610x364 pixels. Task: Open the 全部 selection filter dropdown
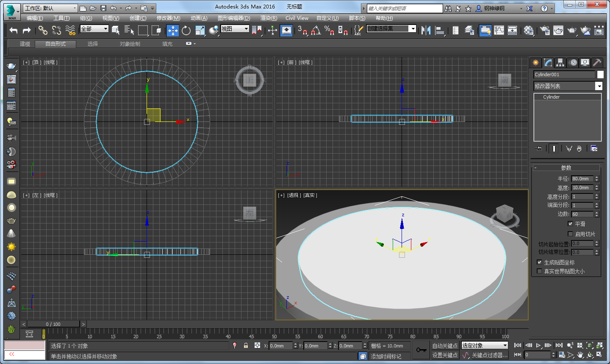point(94,29)
